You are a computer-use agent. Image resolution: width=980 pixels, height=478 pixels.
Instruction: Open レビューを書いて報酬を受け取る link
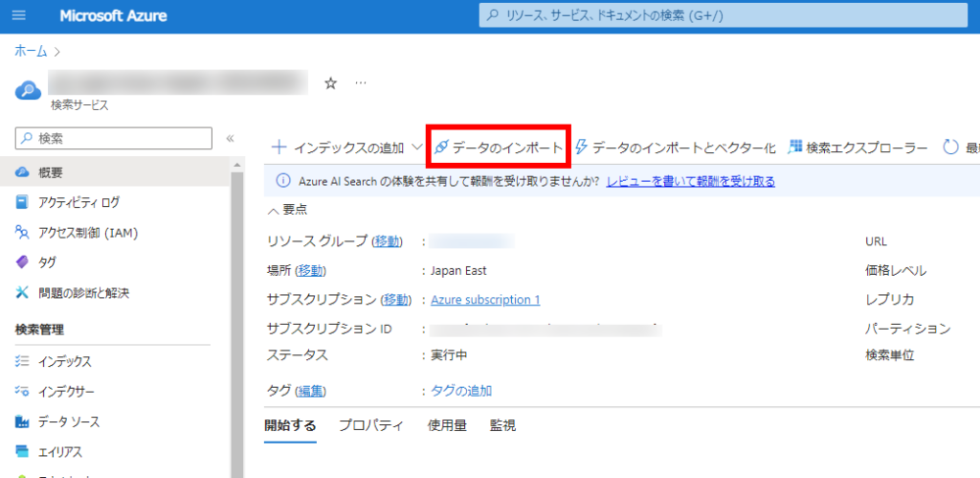coord(691,181)
